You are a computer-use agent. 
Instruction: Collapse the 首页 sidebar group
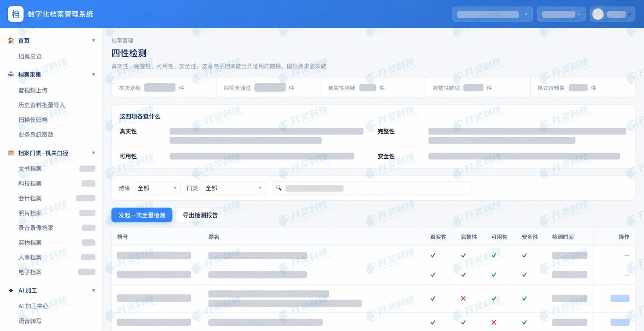point(93,41)
